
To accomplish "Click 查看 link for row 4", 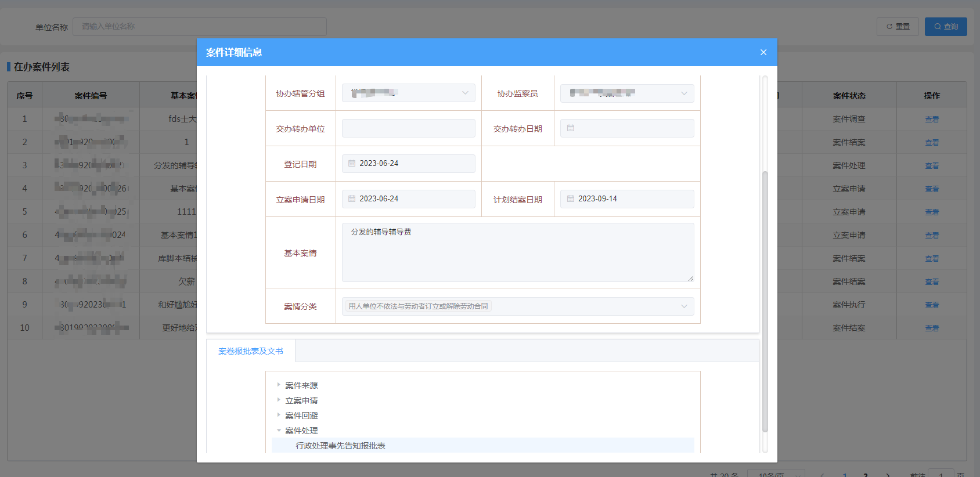I will coord(932,189).
